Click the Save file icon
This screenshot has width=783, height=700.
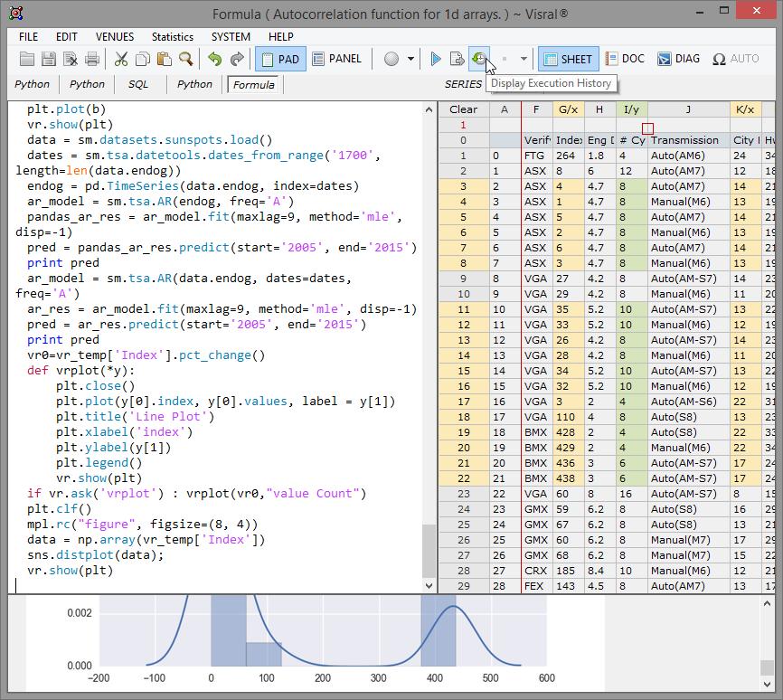point(48,60)
